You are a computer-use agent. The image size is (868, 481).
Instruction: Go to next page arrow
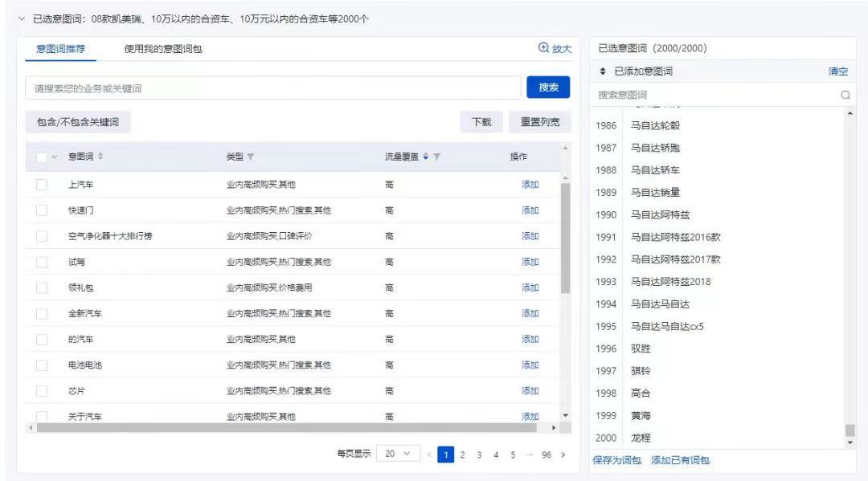(x=563, y=455)
